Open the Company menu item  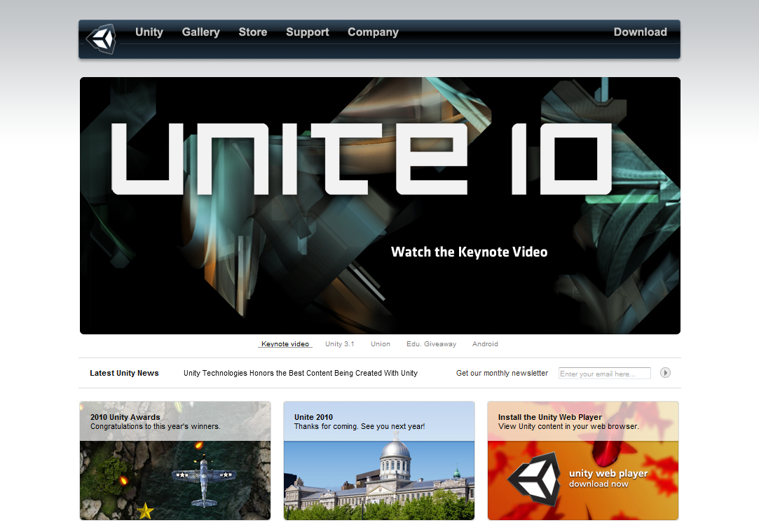pyautogui.click(x=374, y=32)
